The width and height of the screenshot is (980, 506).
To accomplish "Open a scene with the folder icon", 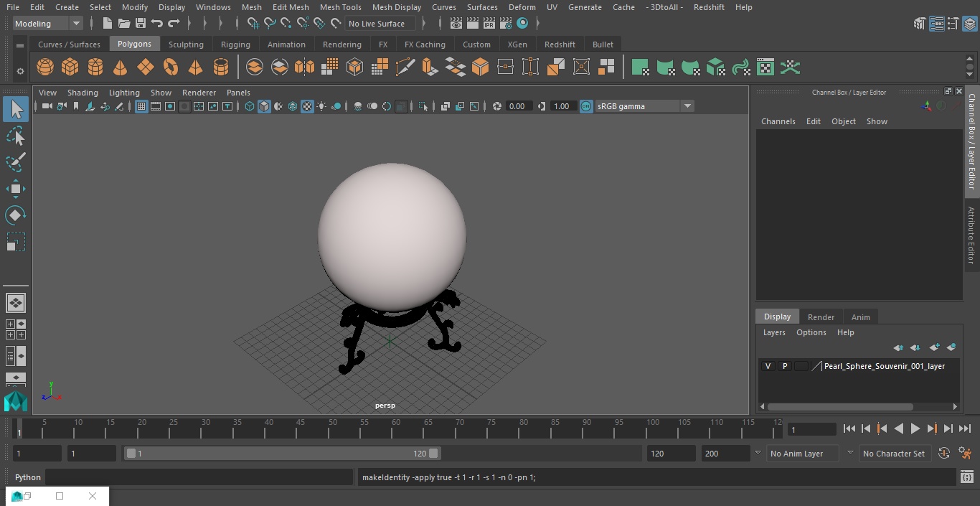I will [124, 24].
